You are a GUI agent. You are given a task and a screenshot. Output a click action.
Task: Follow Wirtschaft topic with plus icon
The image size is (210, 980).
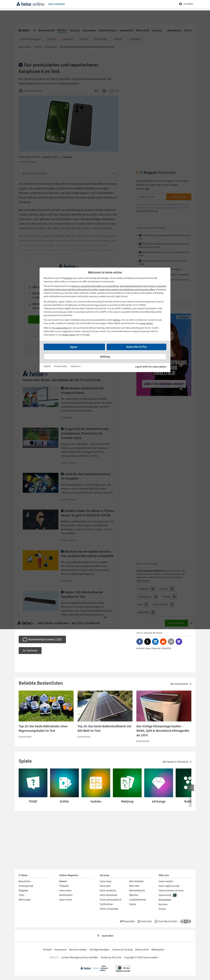tap(153, 612)
